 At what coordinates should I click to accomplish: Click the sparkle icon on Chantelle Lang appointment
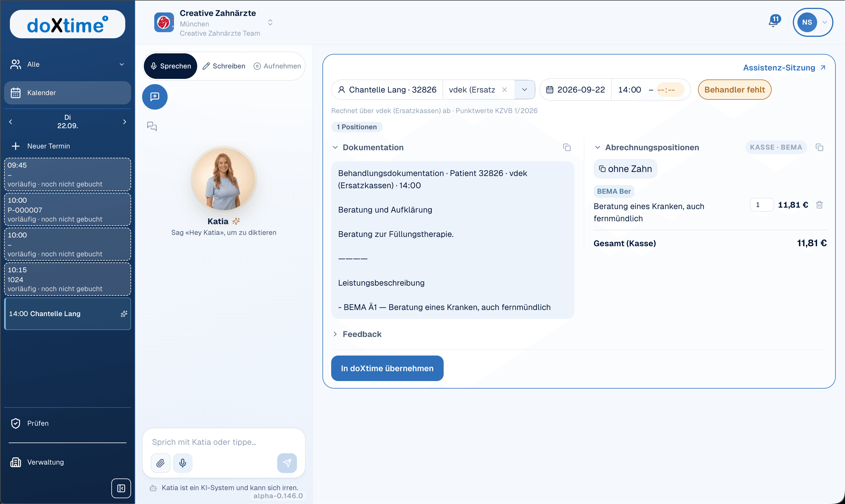[x=124, y=314]
